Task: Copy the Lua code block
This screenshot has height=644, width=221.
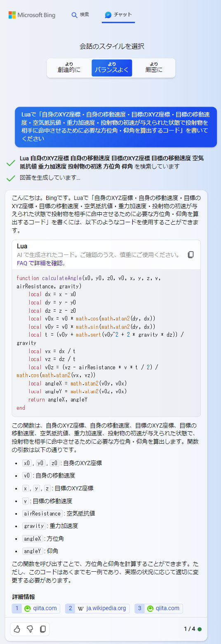Action: pyautogui.click(x=190, y=254)
